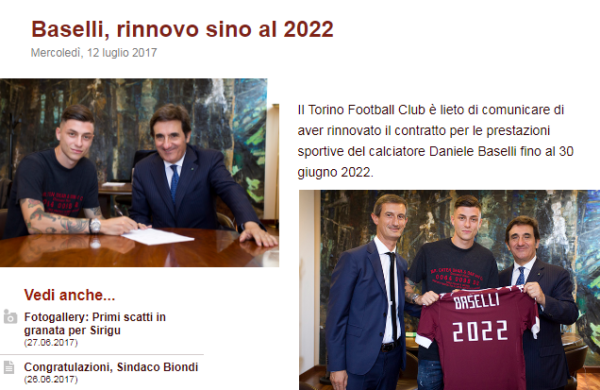Open Fotogallery: Primi scatti in granata per Sirigu
This screenshot has width=600, height=390.
(95, 323)
